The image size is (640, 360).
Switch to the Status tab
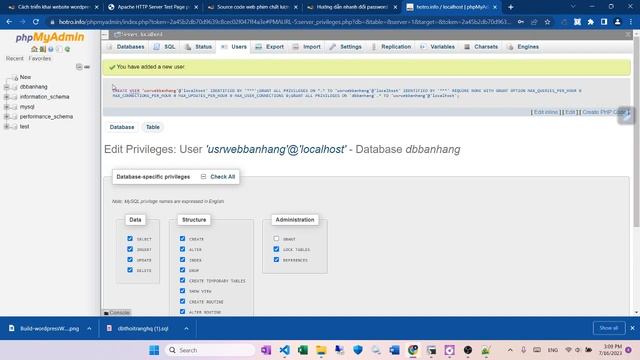pos(198,47)
